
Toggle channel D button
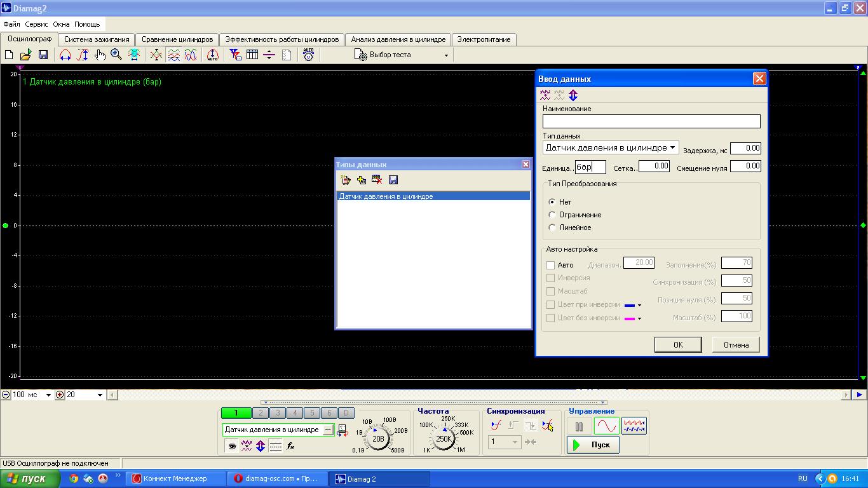click(346, 413)
